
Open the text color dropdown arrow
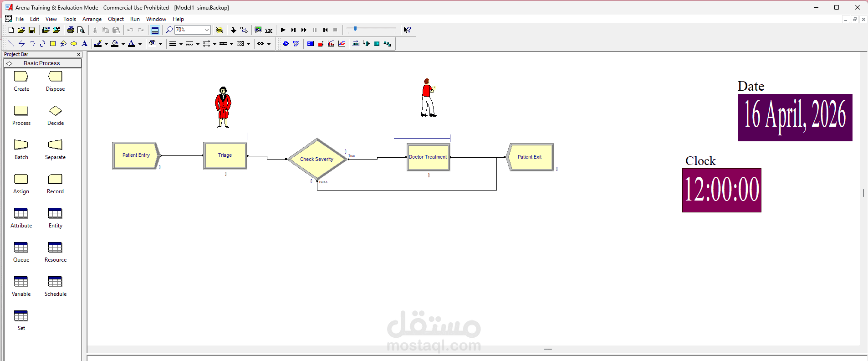140,44
